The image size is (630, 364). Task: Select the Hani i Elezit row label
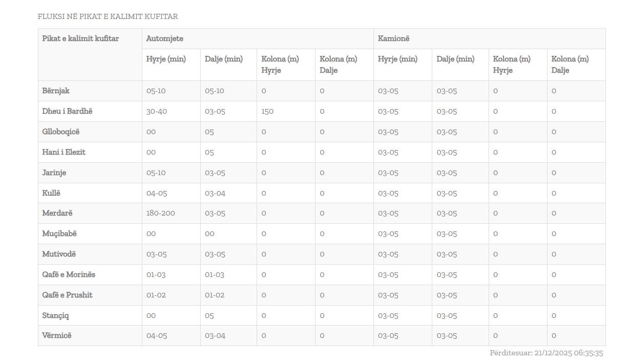[64, 152]
